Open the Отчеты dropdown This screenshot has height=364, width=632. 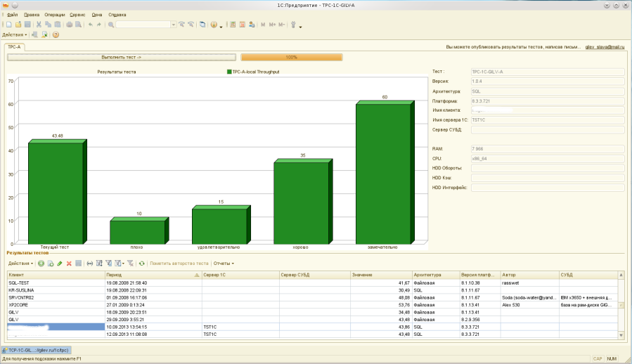(224, 264)
